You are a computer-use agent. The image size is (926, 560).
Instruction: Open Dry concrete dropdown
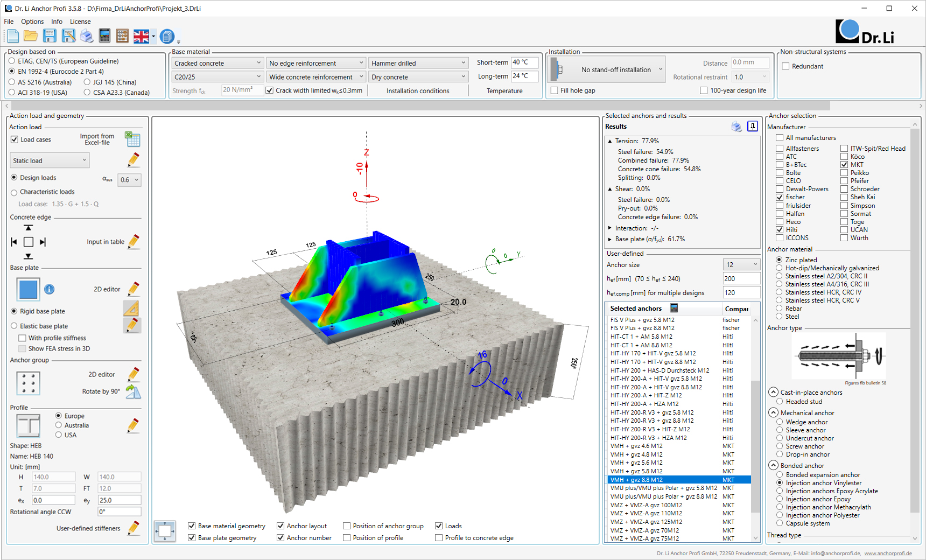(x=418, y=77)
